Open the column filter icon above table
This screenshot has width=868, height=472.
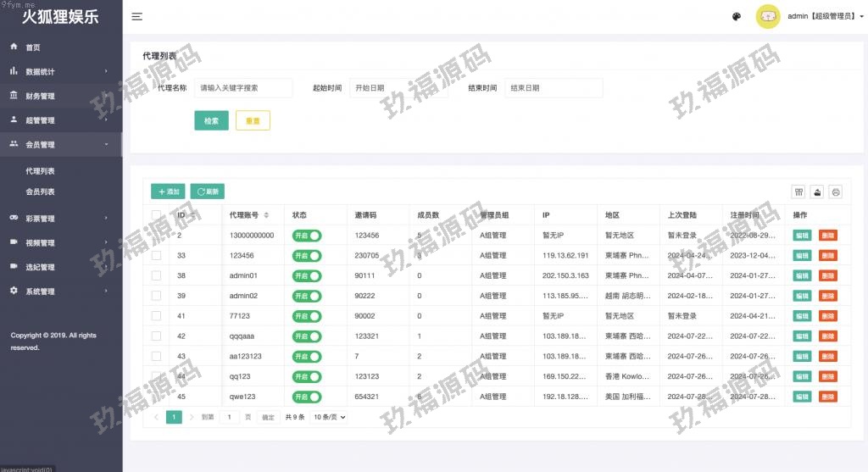click(x=798, y=192)
